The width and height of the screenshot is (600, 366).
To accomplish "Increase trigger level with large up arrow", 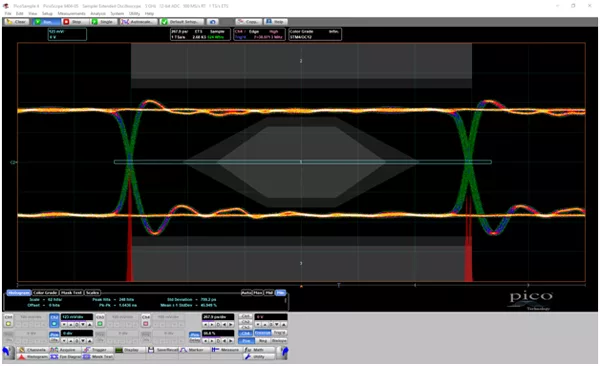I will point(284,324).
